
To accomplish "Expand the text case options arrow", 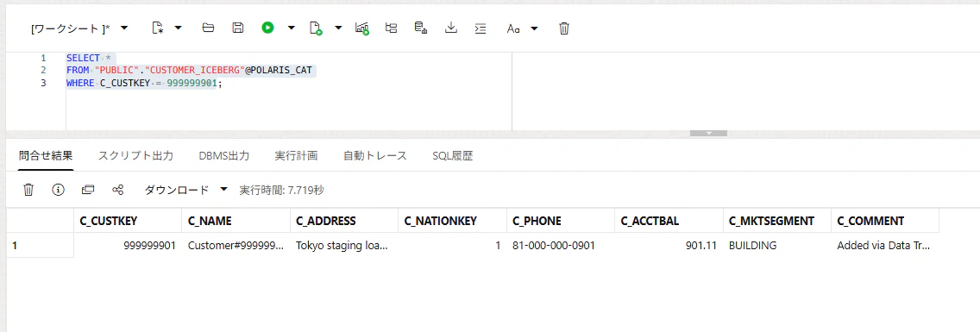I will pos(534,28).
